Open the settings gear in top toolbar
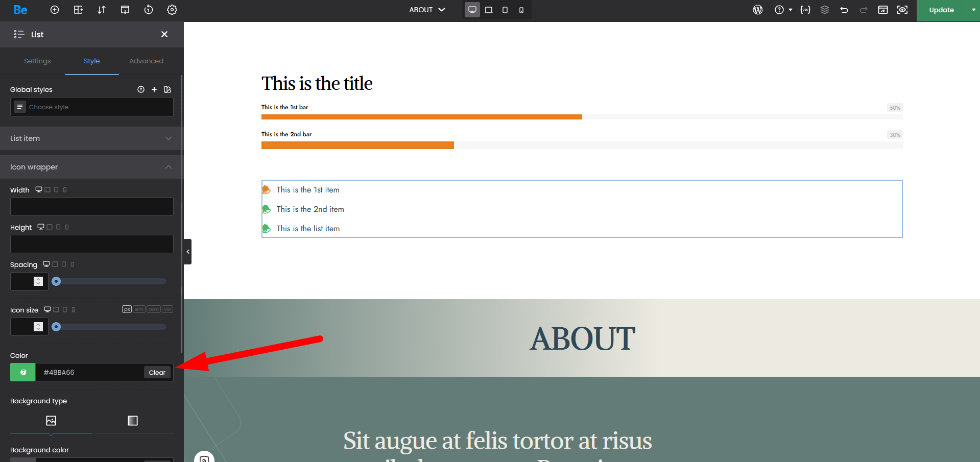The height and width of the screenshot is (462, 980). click(172, 10)
